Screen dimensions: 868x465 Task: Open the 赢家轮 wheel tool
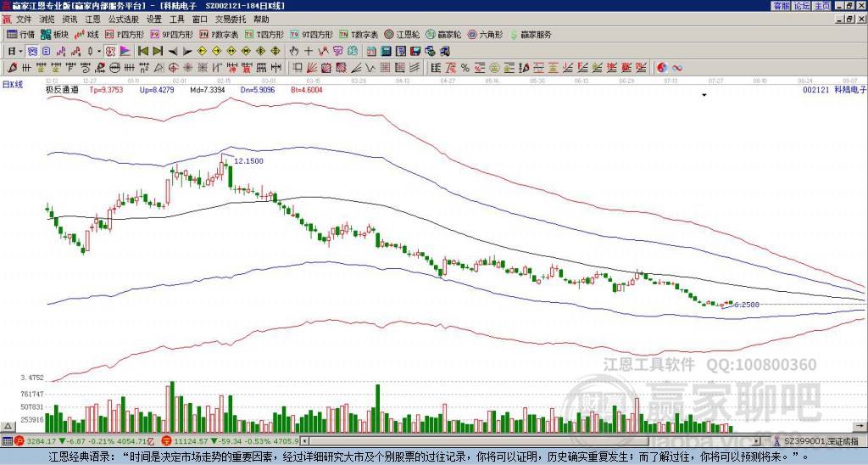[443, 34]
